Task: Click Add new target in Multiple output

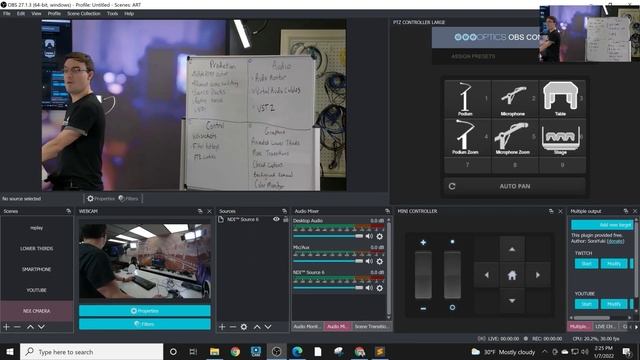Action: coord(602,225)
